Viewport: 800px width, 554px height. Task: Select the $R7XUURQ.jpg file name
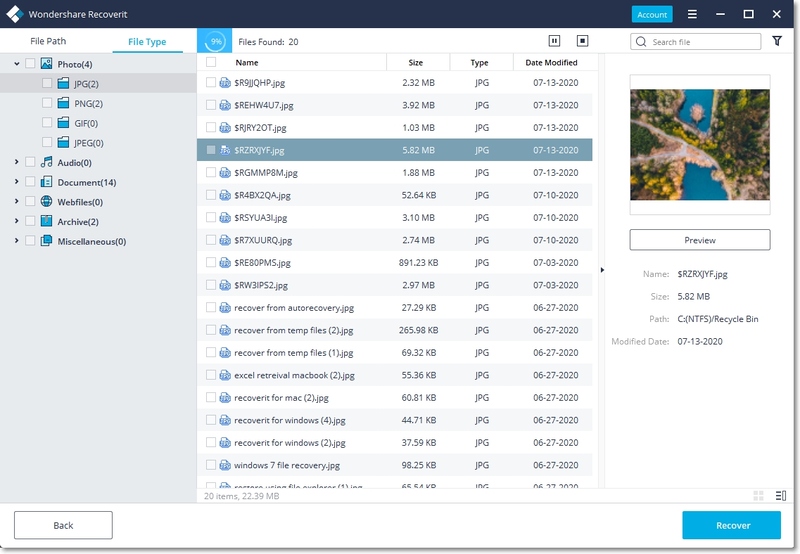(x=263, y=240)
